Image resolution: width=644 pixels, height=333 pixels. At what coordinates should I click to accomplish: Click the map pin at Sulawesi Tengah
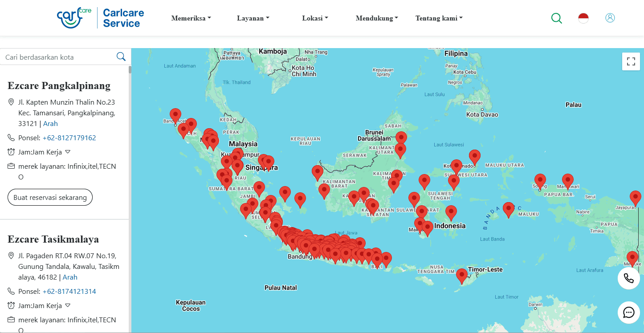click(x=424, y=182)
